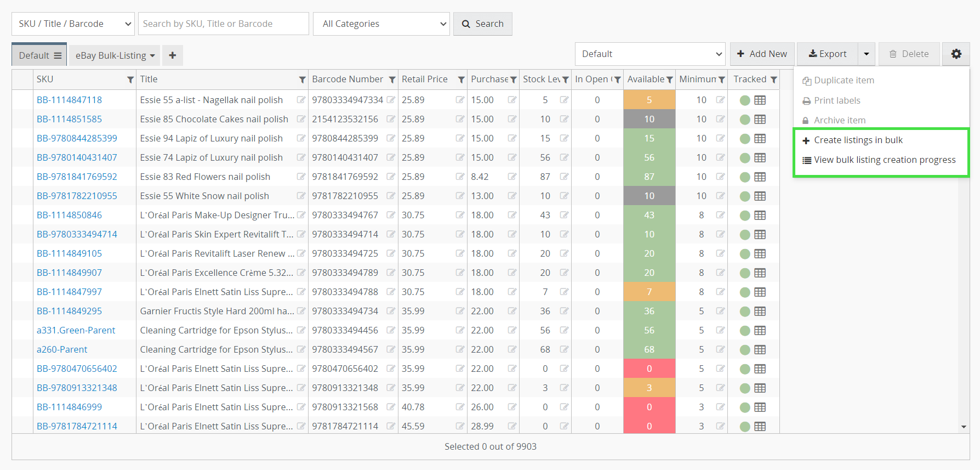Toggle tracked green dot for BB-1114846999
The height and width of the screenshot is (470, 980).
tap(745, 407)
